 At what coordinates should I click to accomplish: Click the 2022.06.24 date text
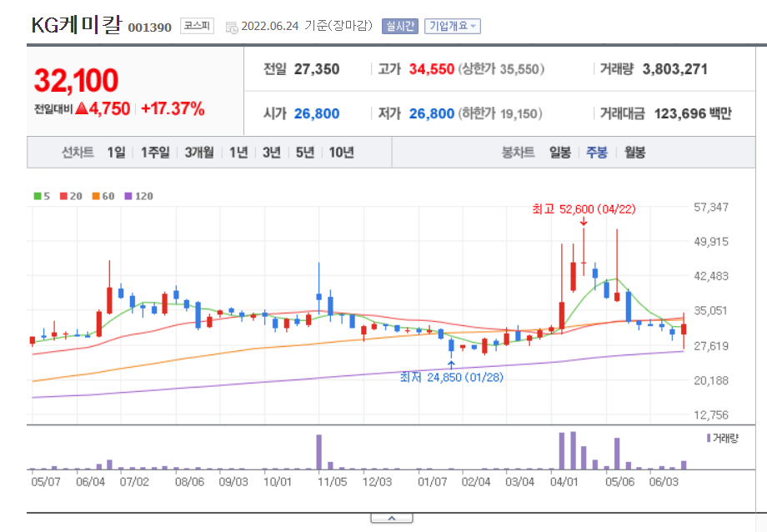[270, 27]
